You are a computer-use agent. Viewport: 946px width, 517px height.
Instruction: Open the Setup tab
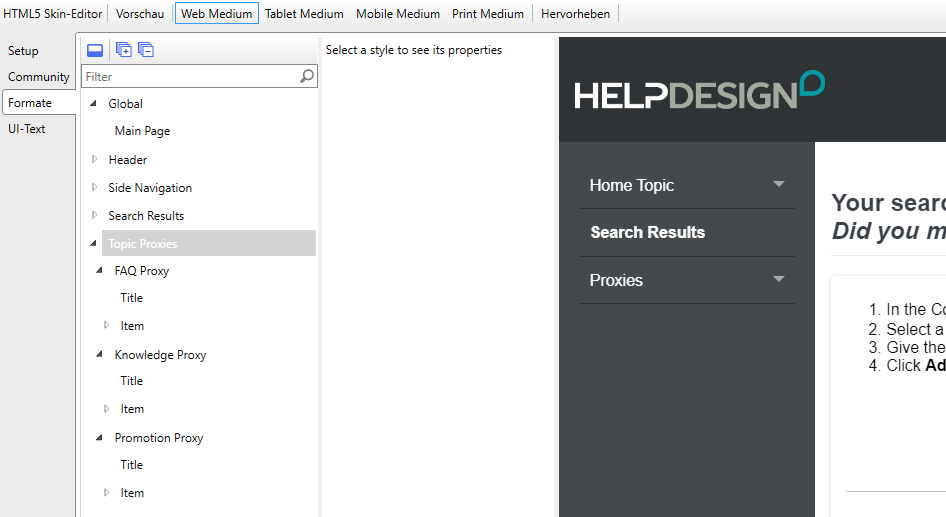(23, 51)
